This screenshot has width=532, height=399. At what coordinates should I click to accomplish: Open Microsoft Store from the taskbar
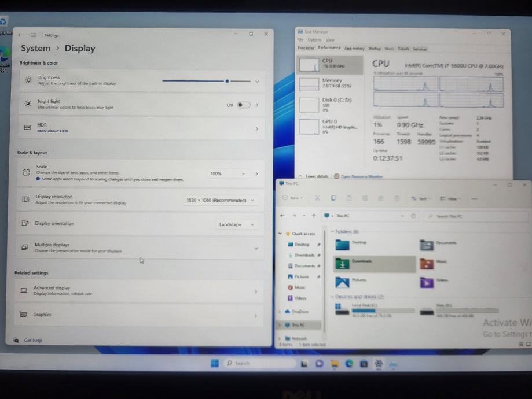(x=364, y=364)
